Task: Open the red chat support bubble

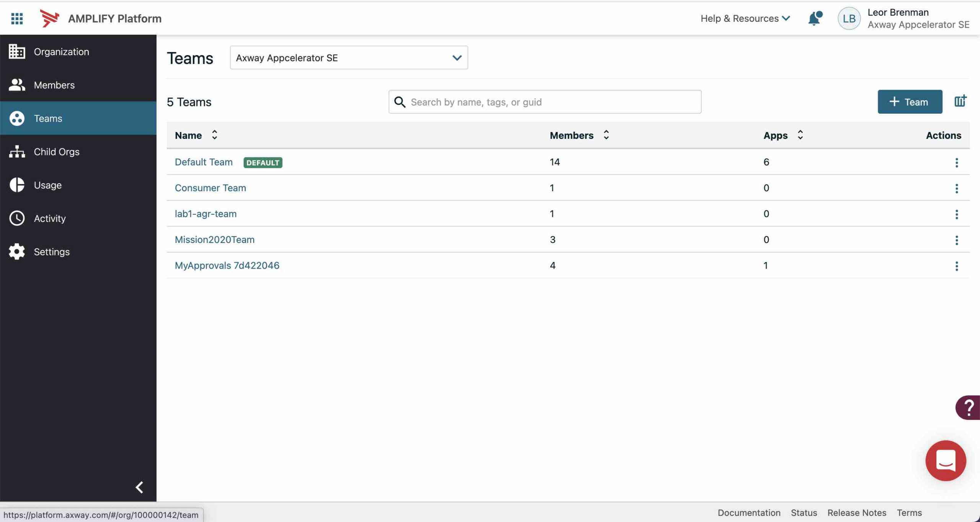Action: [946, 461]
